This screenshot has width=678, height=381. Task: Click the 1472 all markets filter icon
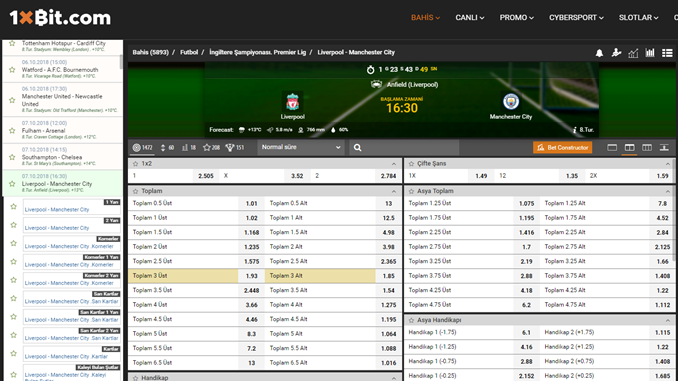tap(143, 147)
